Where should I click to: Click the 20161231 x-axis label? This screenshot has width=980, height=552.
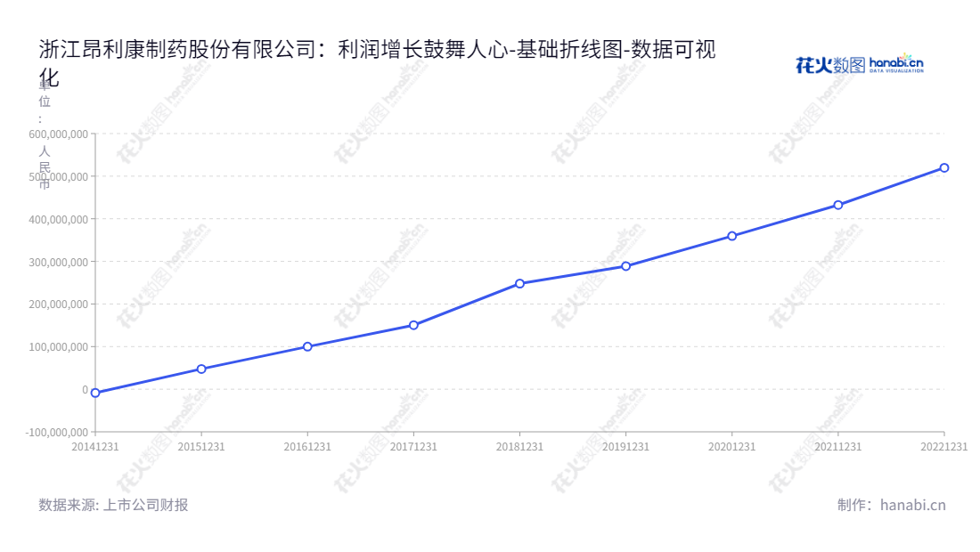coord(307,446)
